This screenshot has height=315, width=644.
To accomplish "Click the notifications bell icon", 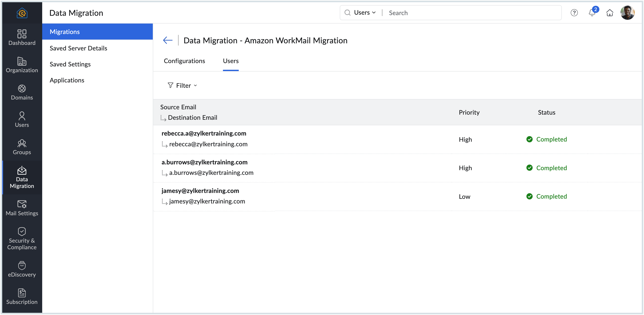I will click(592, 13).
